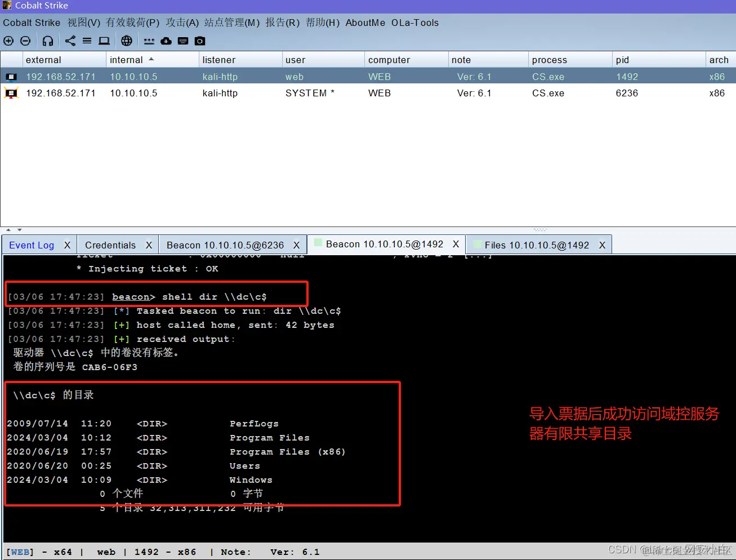Click the SYSTEM * user cell
Image resolution: width=736 pixels, height=560 pixels.
click(310, 93)
